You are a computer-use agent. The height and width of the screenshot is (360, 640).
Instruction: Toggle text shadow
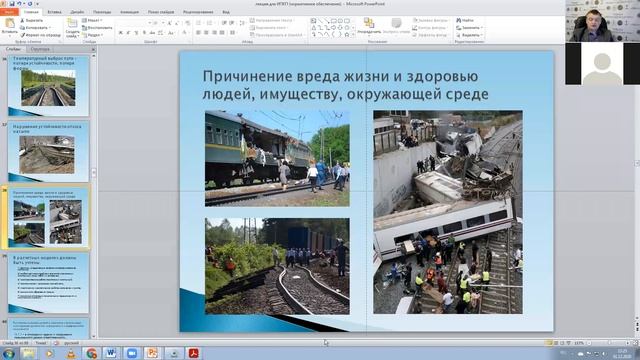pyautogui.click(x=144, y=33)
